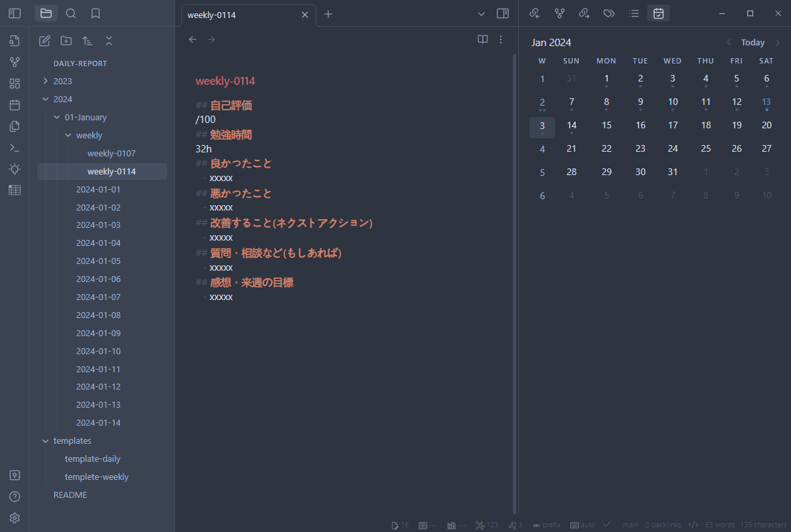The height and width of the screenshot is (532, 791).
Task: Select January 31 in the calendar
Action: pos(673,172)
